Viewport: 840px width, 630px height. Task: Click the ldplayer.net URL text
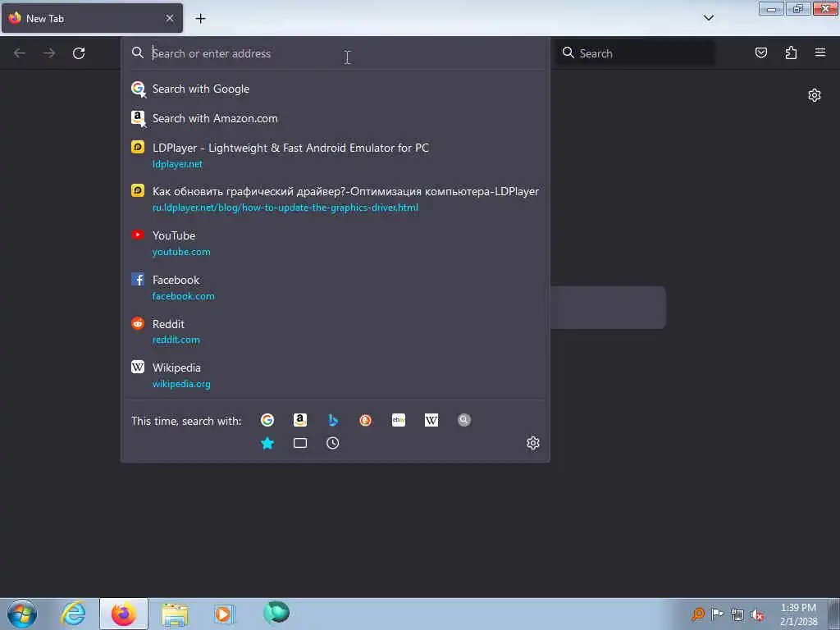click(177, 164)
